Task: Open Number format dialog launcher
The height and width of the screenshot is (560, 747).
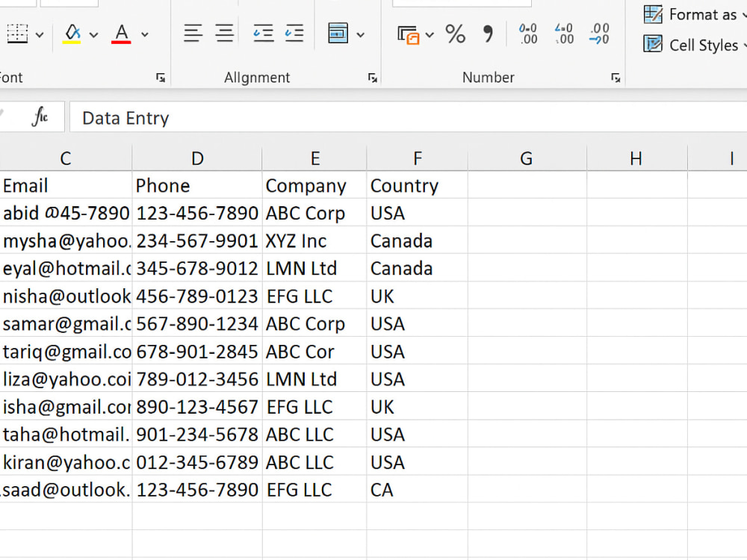Action: point(616,78)
